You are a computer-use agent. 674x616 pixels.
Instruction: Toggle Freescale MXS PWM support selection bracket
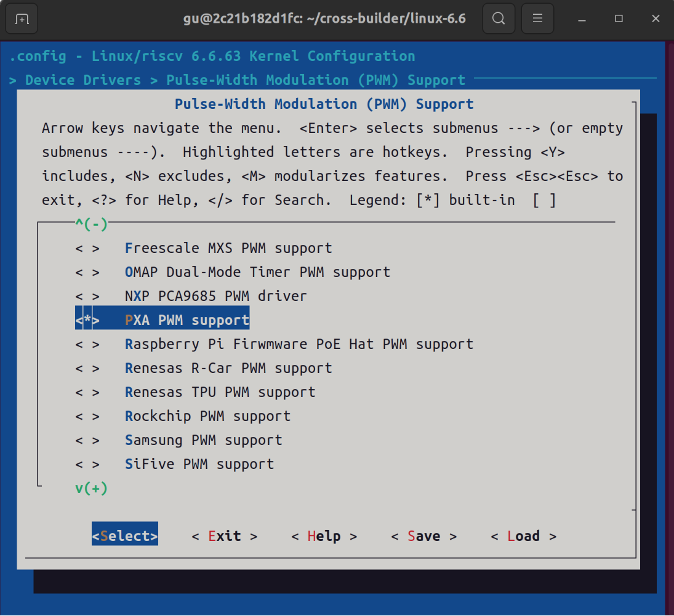click(x=87, y=249)
